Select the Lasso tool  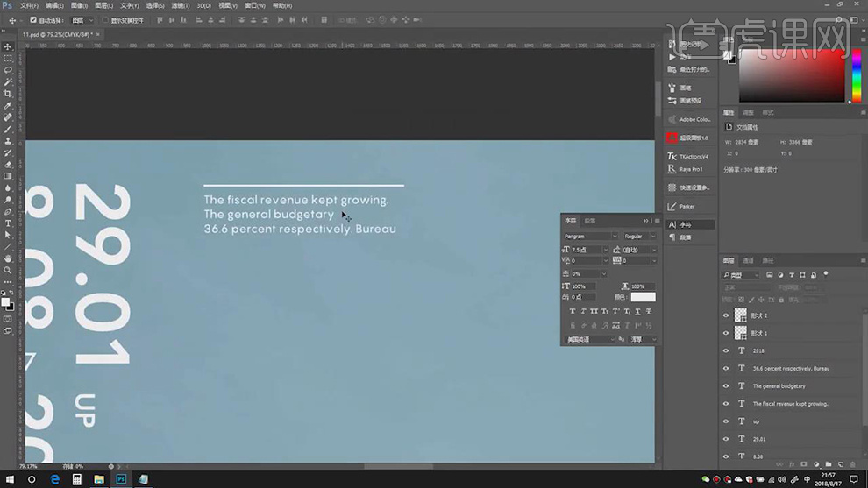point(8,70)
